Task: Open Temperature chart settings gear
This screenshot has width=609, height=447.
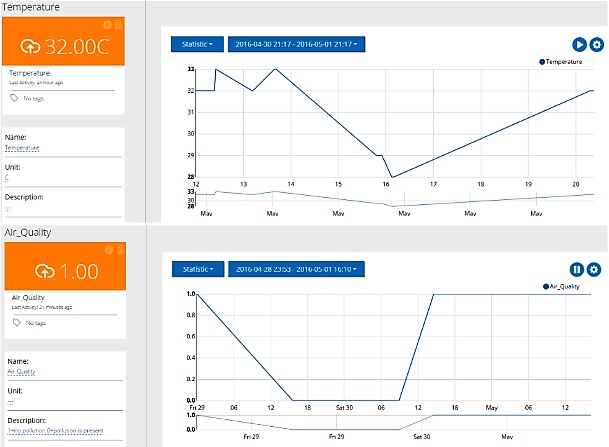Action: tap(596, 44)
